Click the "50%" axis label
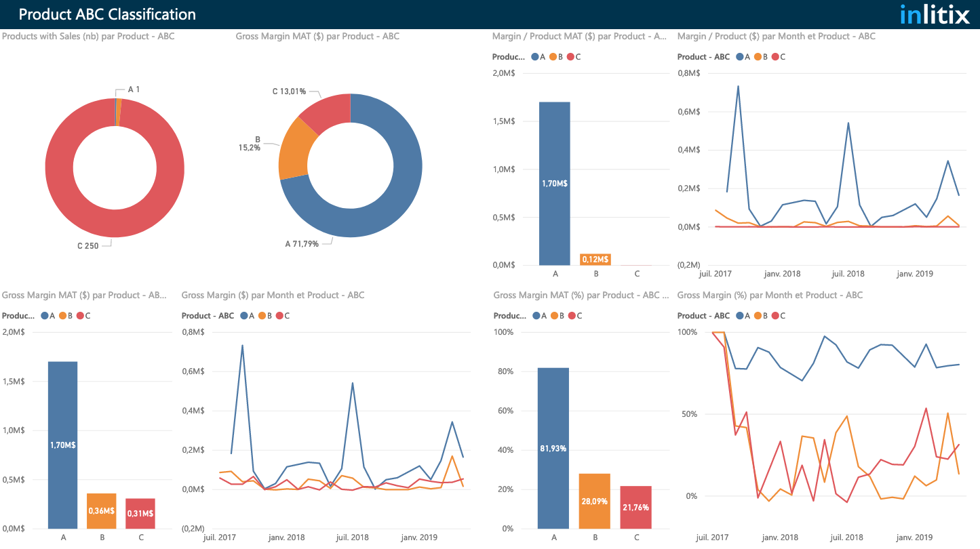Screen dimensions: 980x549 688,414
